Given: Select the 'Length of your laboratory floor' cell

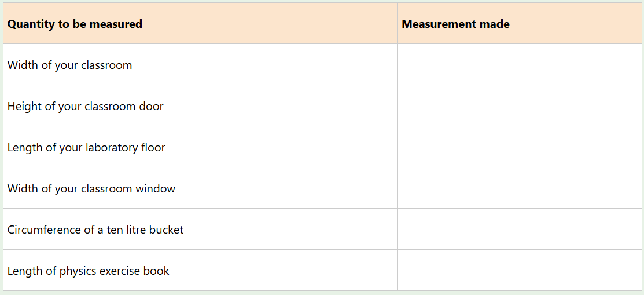Looking at the screenshot, I should 86,147.
